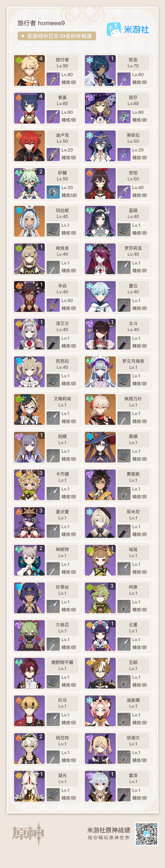165x868 pixels.
Task: Click the 凝光 name label
Action: (x=62, y=775)
